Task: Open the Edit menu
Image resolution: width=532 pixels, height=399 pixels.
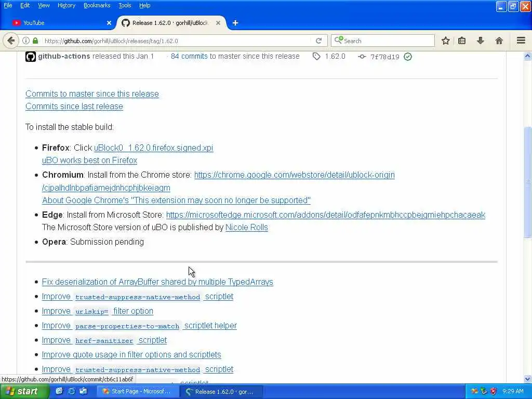Action: 25,5
